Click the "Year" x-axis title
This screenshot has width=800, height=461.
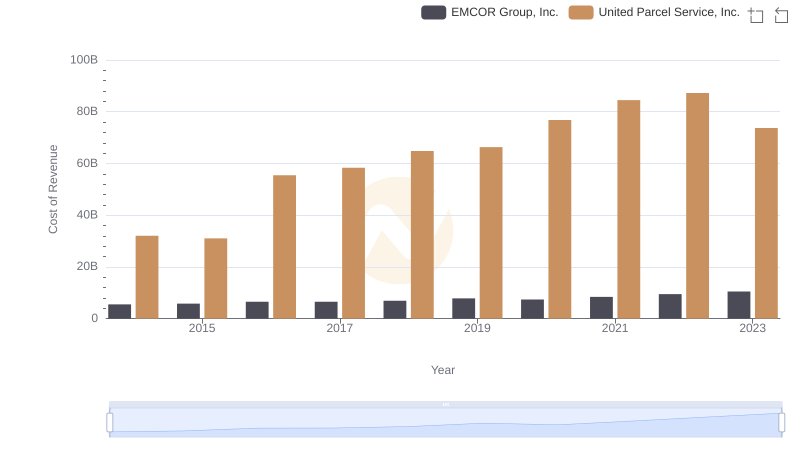click(443, 370)
